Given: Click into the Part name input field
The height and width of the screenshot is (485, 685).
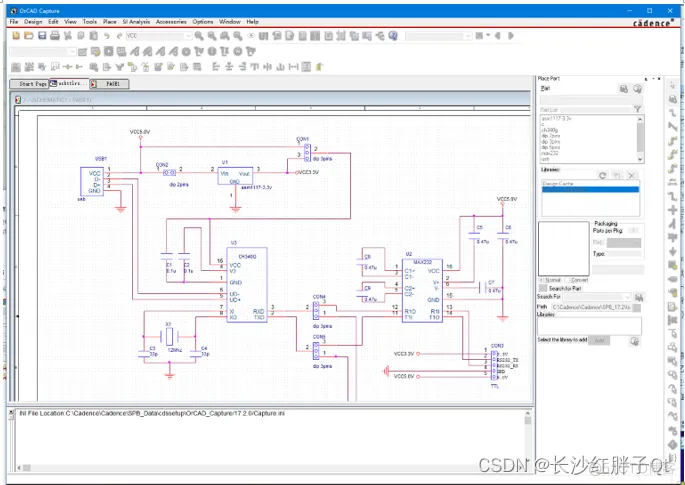Looking at the screenshot, I should [591, 100].
